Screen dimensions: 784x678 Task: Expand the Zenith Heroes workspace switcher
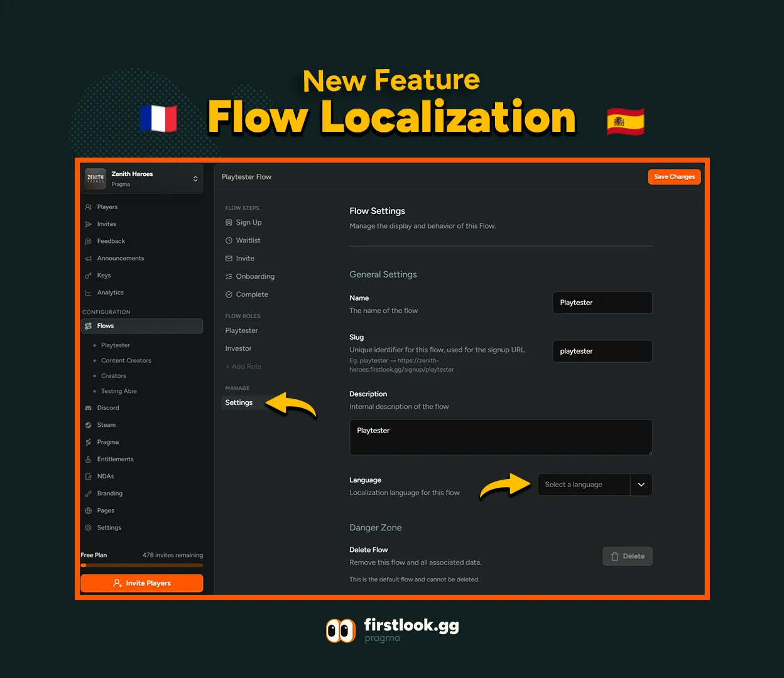142,178
